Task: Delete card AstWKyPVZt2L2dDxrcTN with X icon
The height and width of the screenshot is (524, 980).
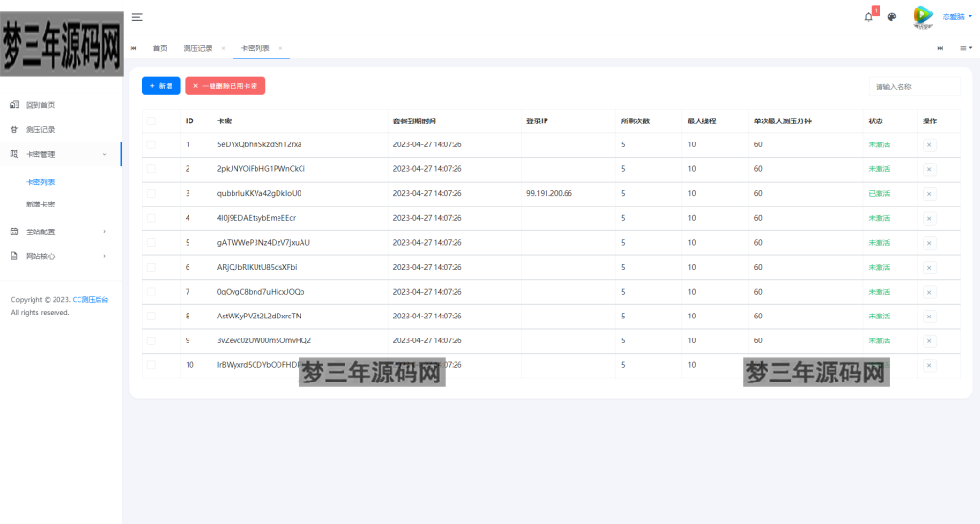Action: tap(929, 317)
